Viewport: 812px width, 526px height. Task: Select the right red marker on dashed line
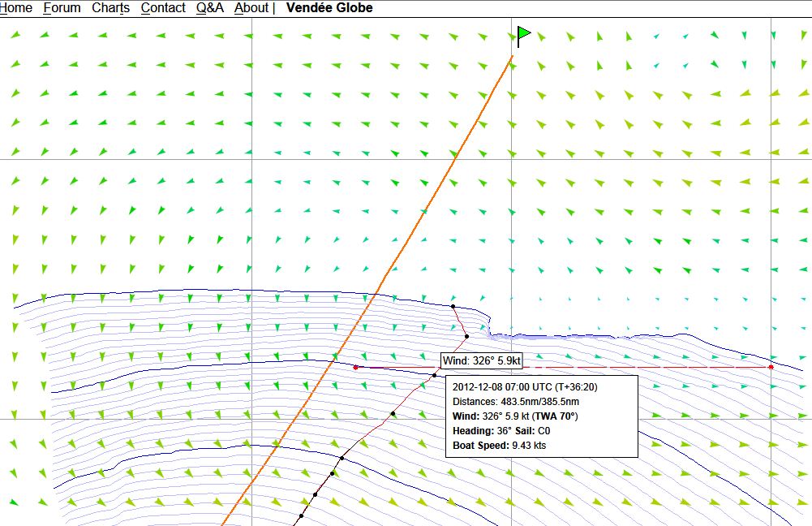770,368
